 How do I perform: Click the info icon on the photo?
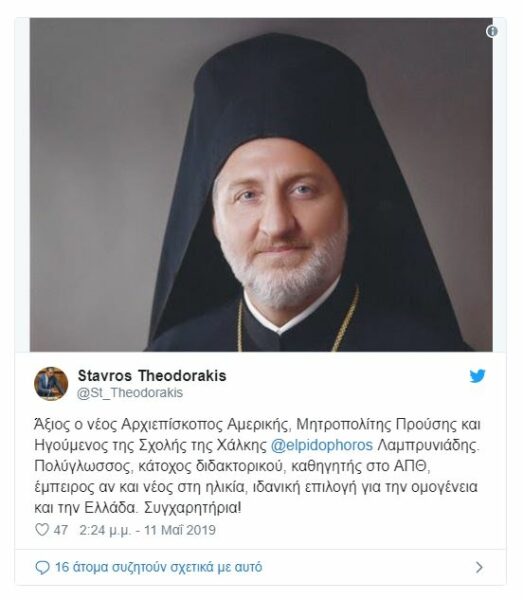point(492,31)
